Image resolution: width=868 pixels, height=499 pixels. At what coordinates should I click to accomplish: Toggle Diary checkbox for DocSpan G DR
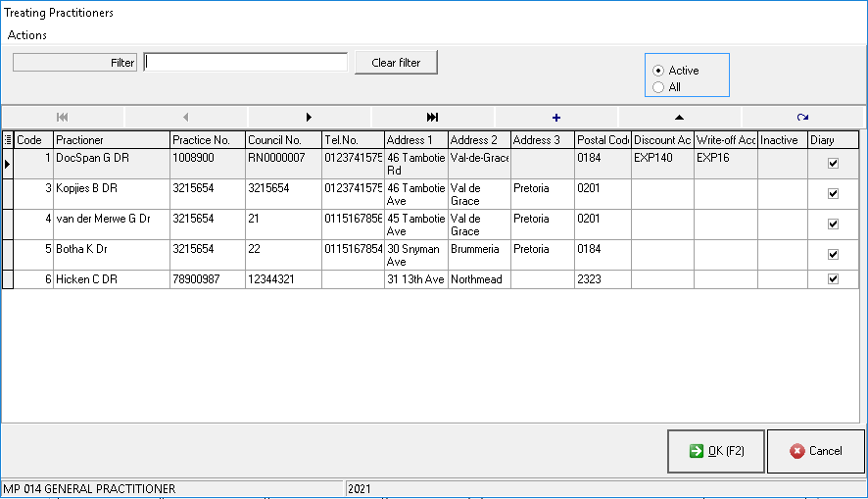(x=833, y=164)
